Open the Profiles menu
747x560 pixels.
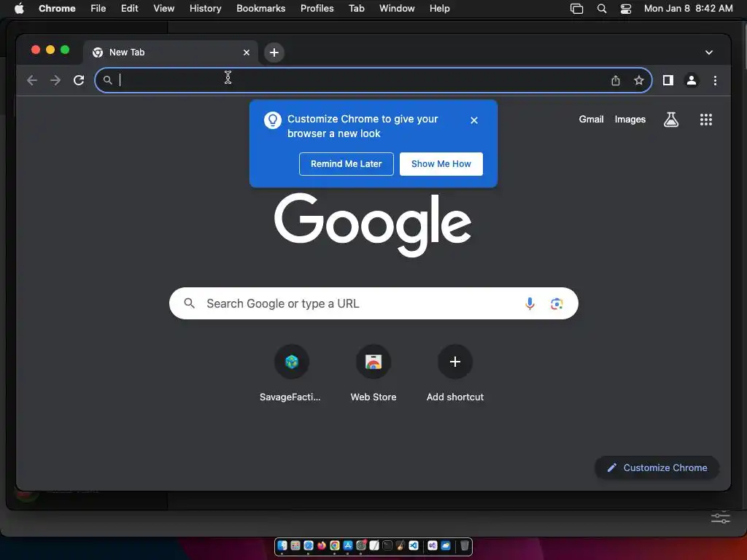(317, 9)
